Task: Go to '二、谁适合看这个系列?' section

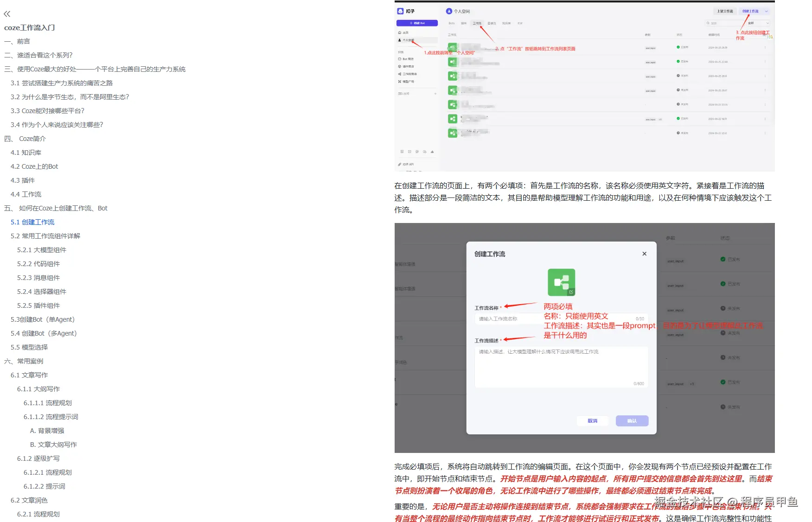Action: coord(38,55)
